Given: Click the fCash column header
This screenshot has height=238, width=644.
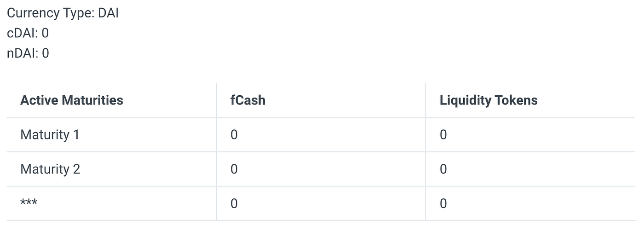Looking at the screenshot, I should tap(248, 100).
